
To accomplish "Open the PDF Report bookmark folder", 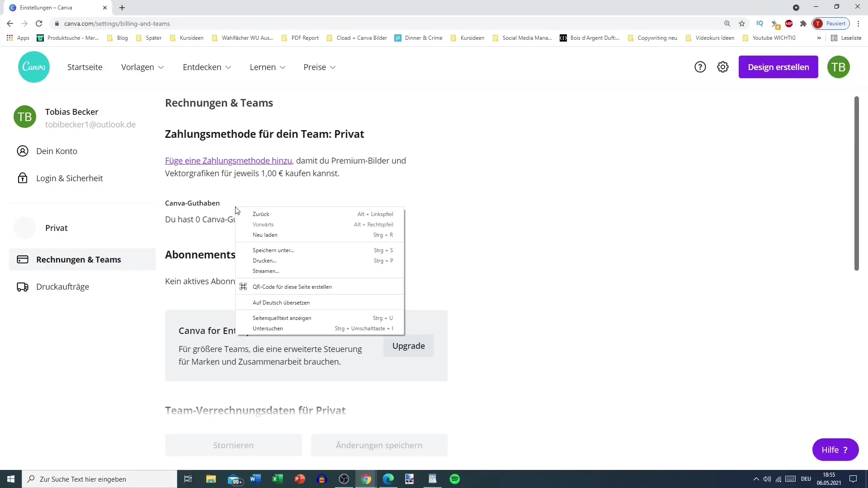I will [x=300, y=38].
